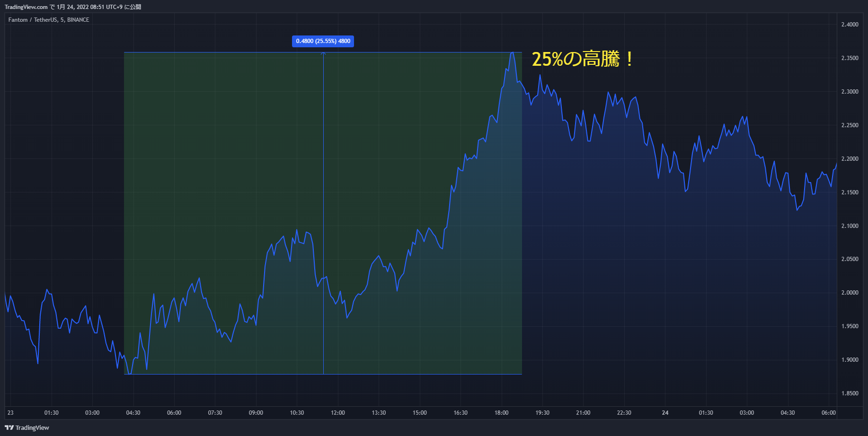
Task: Click the yellow 25%の高騰! annotation text
Action: click(582, 59)
